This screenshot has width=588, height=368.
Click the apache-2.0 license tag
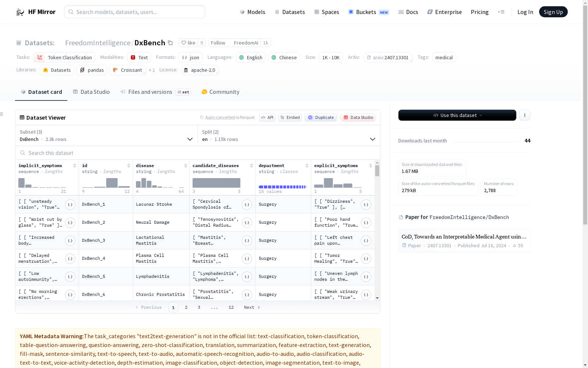[200, 70]
